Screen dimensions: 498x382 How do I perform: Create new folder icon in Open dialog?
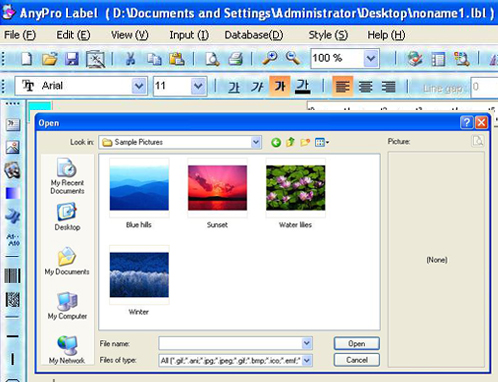(x=305, y=143)
